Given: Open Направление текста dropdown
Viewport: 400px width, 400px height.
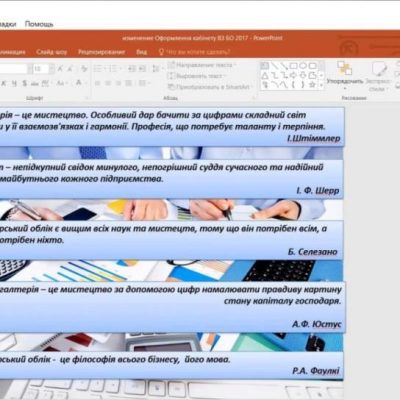Looking at the screenshot, I should [203, 65].
